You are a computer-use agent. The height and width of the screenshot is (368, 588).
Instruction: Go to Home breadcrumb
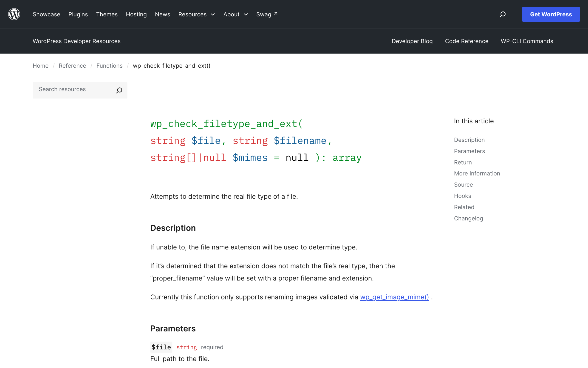pos(41,66)
